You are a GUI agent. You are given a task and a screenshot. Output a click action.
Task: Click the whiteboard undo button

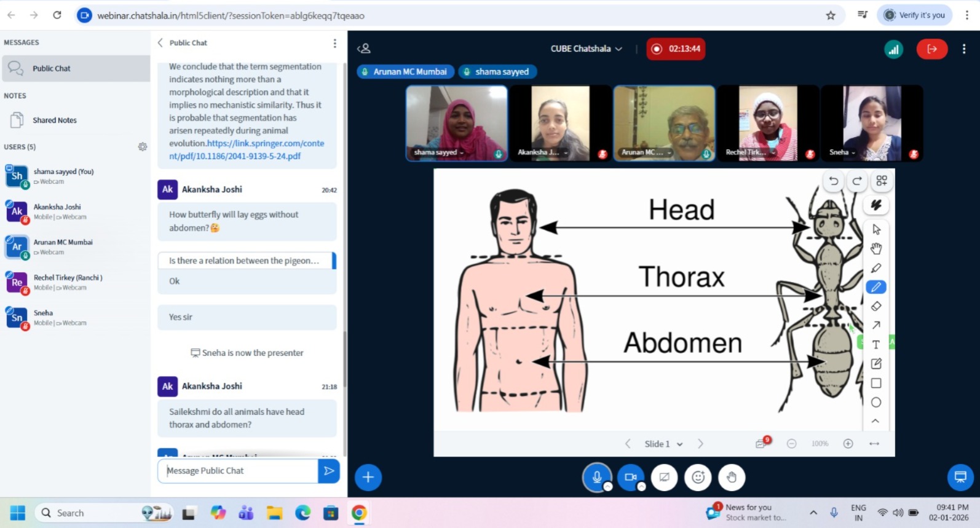834,181
